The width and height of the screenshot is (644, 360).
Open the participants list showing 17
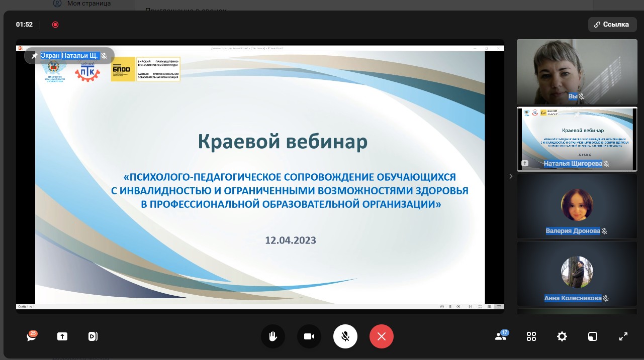pos(501,336)
